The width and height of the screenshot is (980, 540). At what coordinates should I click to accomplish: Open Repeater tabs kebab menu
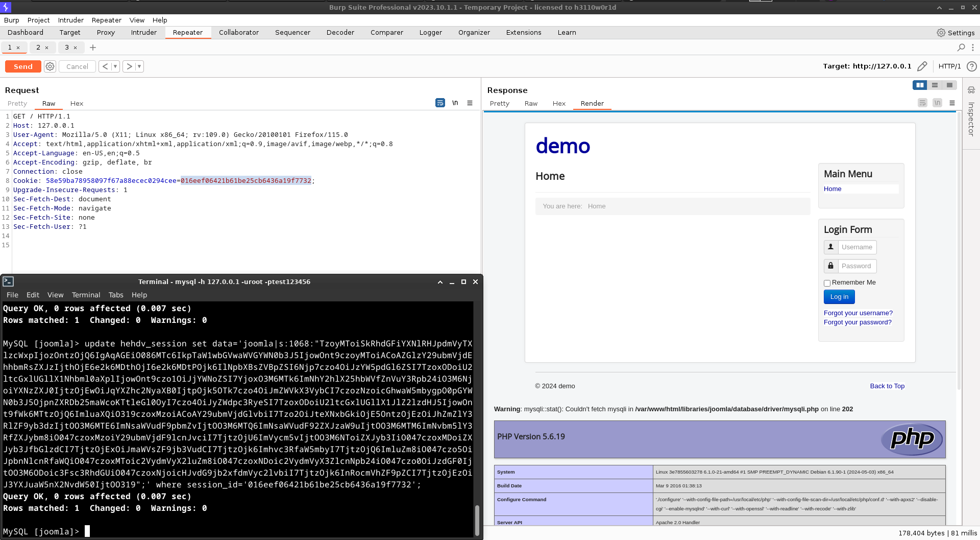(973, 48)
